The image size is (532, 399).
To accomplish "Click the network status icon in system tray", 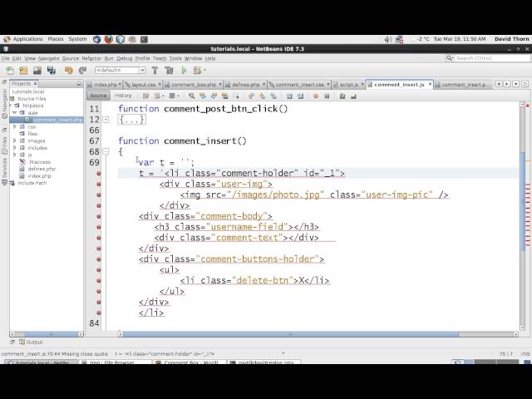I will point(399,39).
